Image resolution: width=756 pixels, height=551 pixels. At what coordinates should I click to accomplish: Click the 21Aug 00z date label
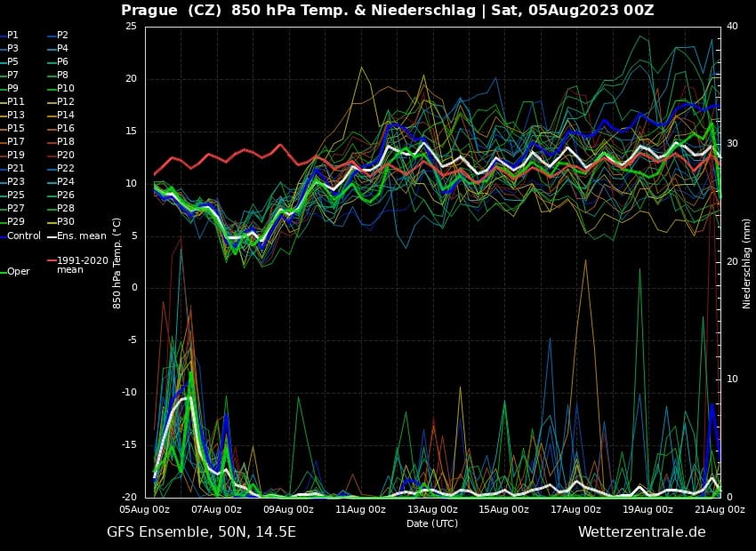coord(719,509)
